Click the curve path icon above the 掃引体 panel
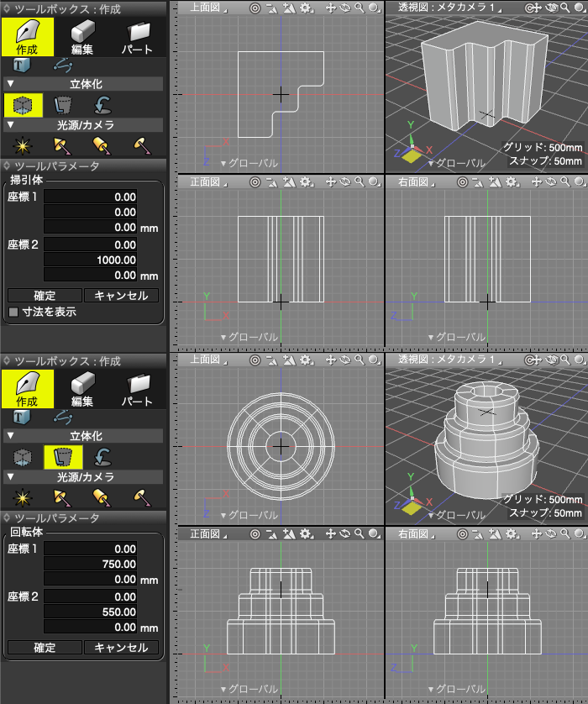The image size is (588, 704). pos(61,65)
